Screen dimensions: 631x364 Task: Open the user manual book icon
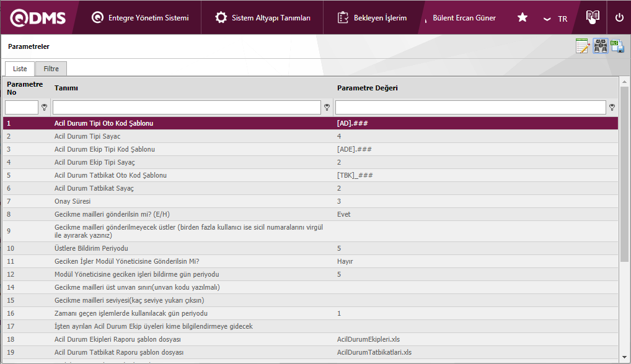point(593,17)
